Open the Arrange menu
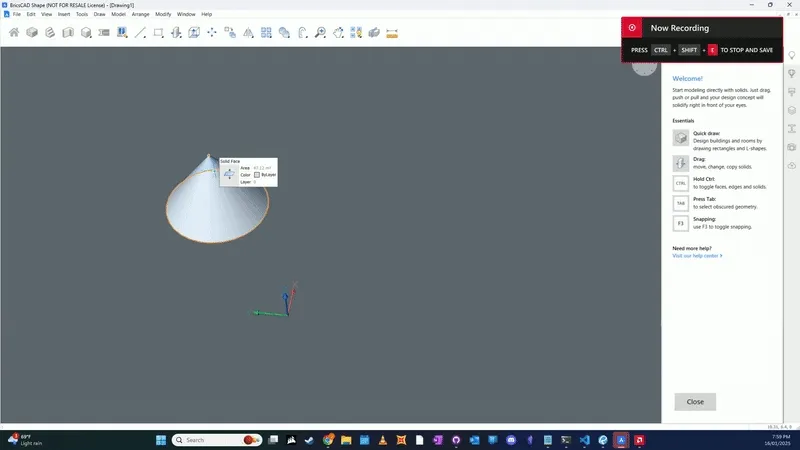The width and height of the screenshot is (800, 450). [x=140, y=14]
